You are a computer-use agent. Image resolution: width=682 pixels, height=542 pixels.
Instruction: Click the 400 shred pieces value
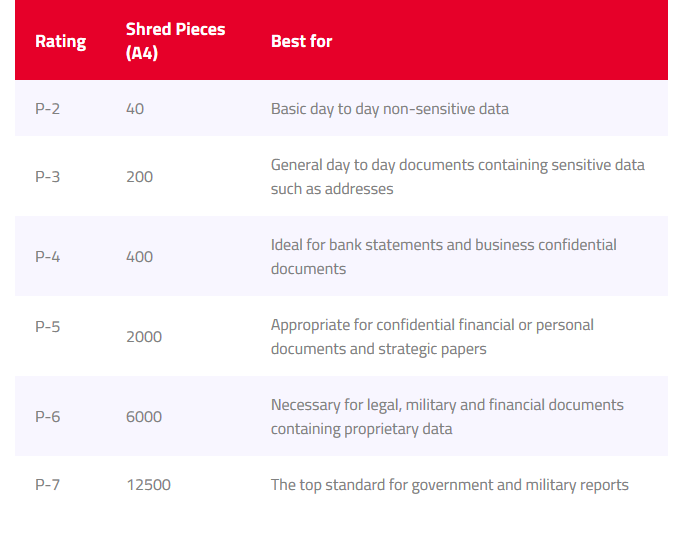click(139, 257)
